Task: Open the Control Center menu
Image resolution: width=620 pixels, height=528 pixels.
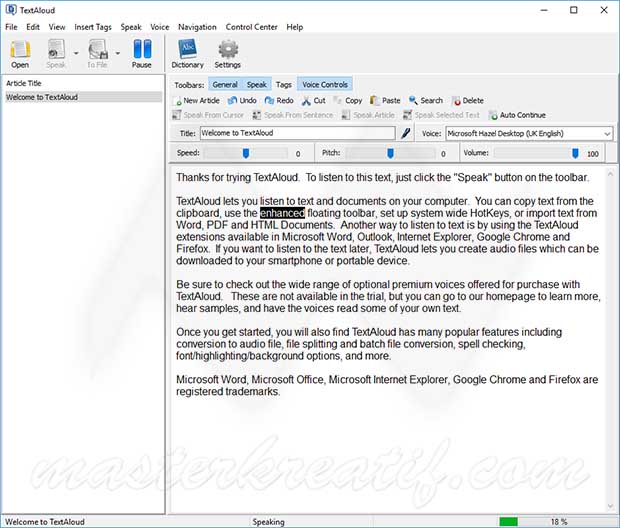Action: [x=252, y=27]
